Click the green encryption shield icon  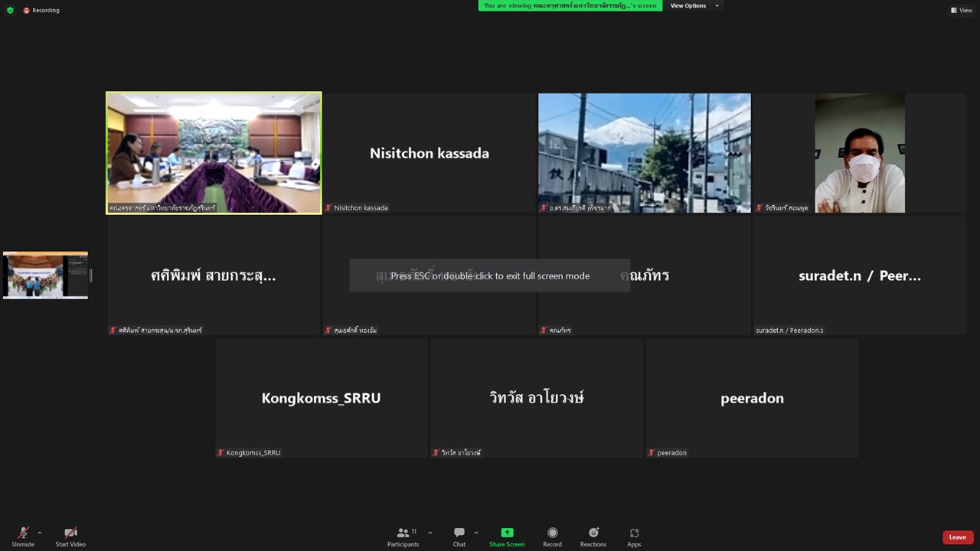(10, 10)
